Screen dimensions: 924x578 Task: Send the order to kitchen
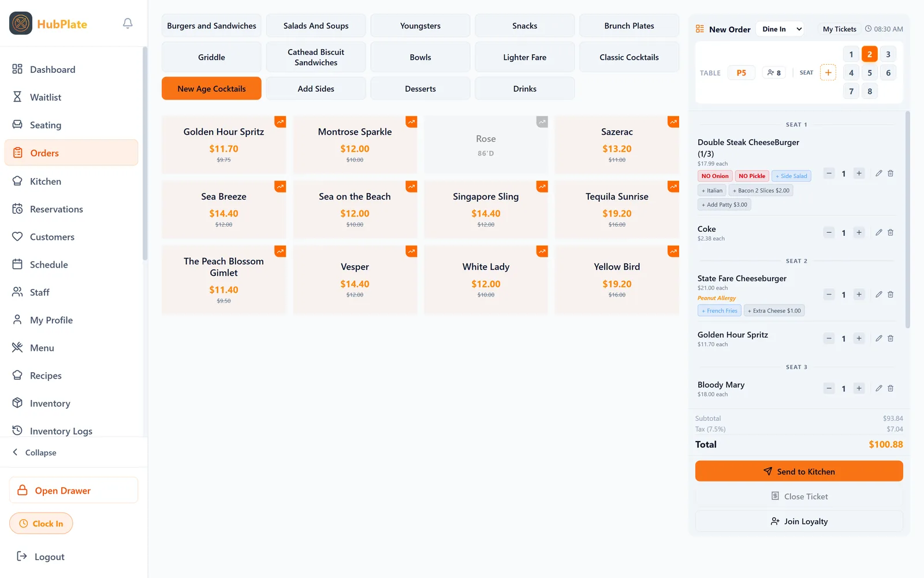(x=799, y=471)
